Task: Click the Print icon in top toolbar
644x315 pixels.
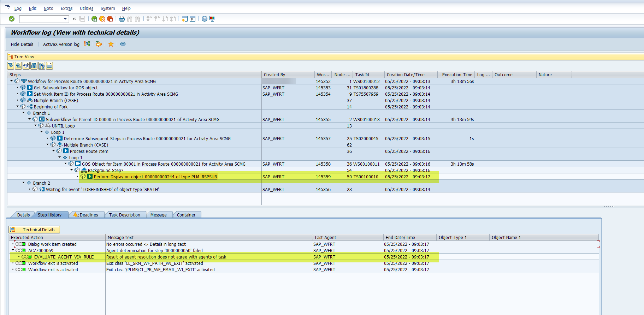Action: 122,19
